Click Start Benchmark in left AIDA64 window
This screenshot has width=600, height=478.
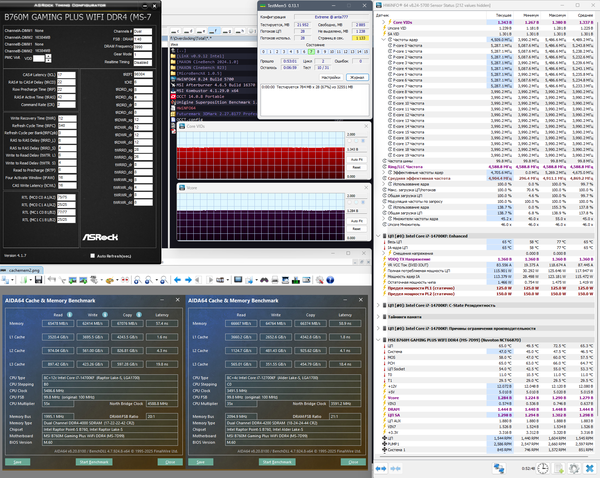[94, 462]
